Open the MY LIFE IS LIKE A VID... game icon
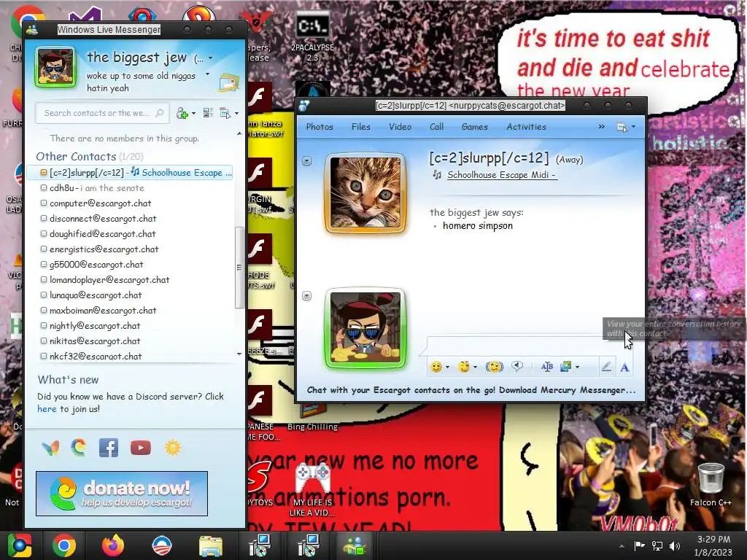747x560 pixels. coord(312,491)
